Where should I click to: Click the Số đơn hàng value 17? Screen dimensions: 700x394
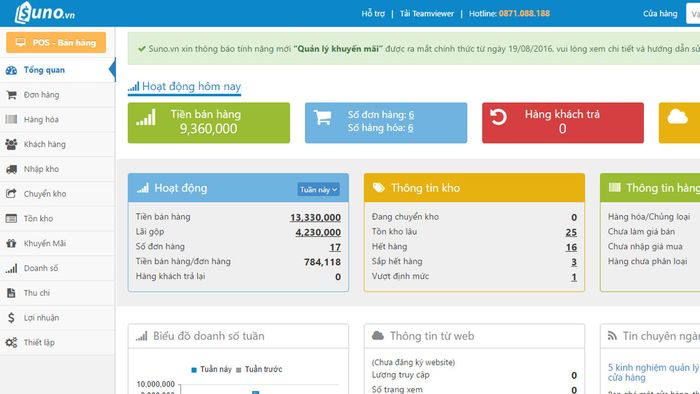tap(335, 247)
